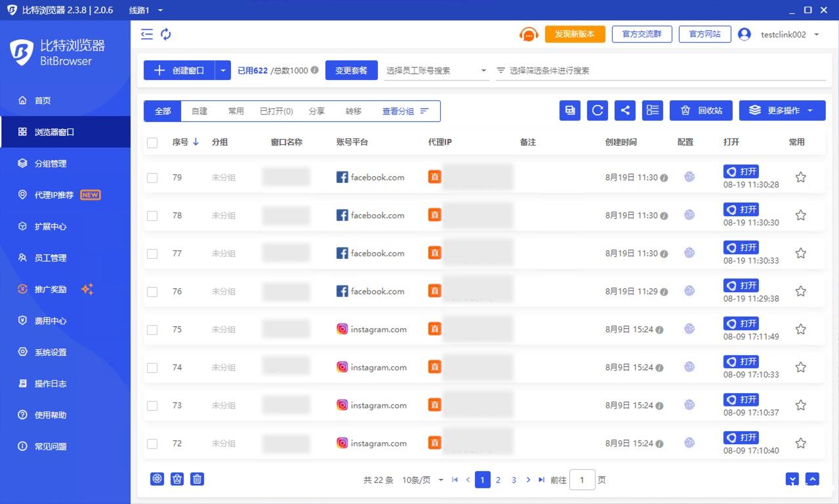The width and height of the screenshot is (839, 504).
Task: Click the 创建窗口 button
Action: click(179, 70)
